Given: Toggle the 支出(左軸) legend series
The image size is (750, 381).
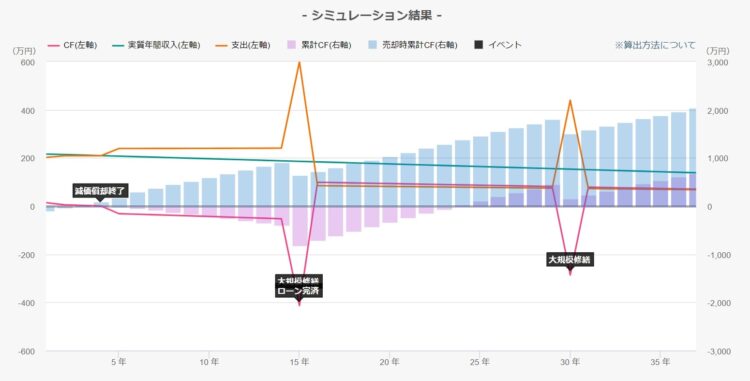Looking at the screenshot, I should click(x=243, y=45).
